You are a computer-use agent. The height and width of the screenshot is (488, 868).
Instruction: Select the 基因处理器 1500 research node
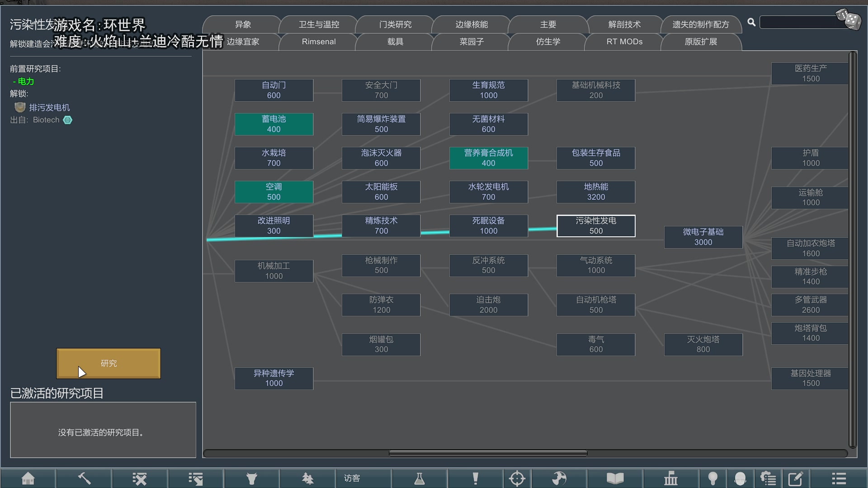coord(810,379)
